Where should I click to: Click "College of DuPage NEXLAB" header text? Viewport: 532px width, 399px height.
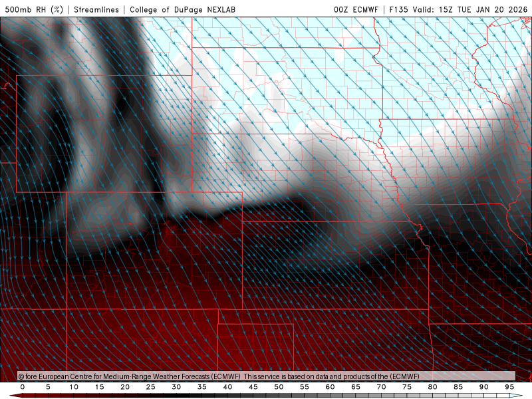[x=182, y=9]
